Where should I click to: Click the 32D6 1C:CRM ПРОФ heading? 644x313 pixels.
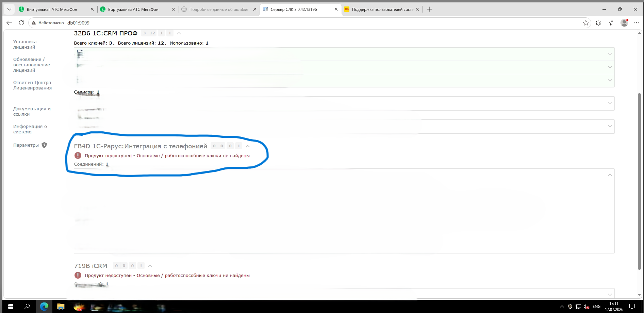point(106,33)
